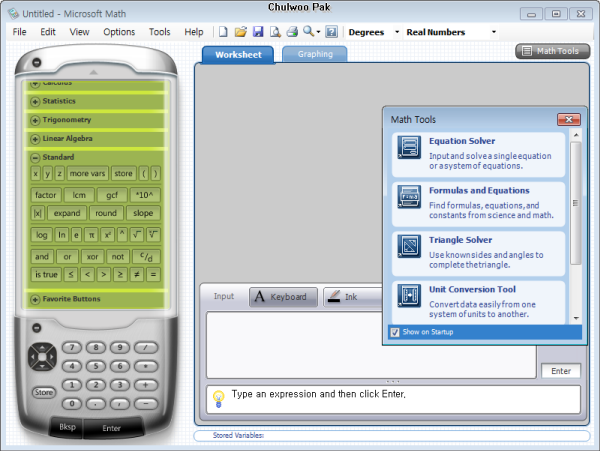Viewport: 600px width, 451px height.
Task: Click the caret exponent button
Action: (x=122, y=234)
